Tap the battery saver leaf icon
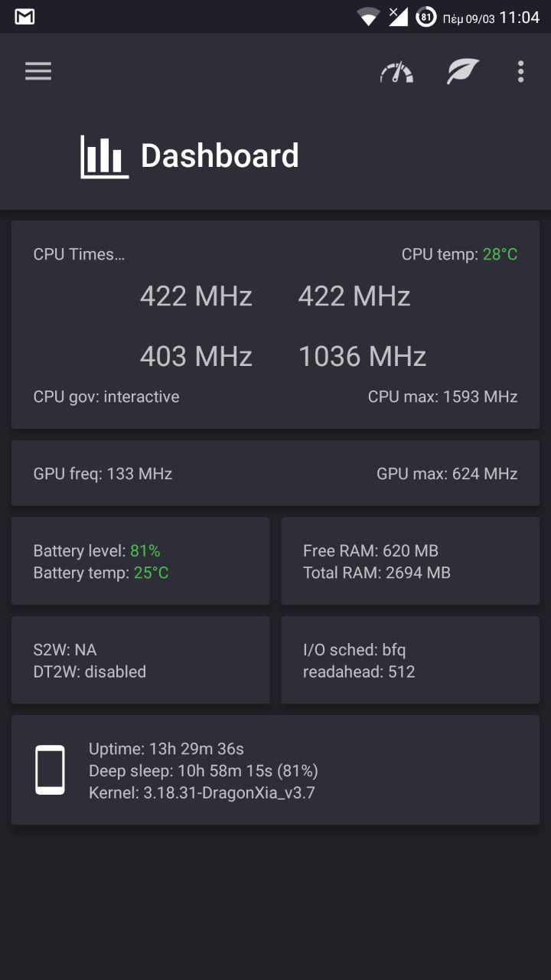Screen dimensions: 551x980 tap(463, 72)
